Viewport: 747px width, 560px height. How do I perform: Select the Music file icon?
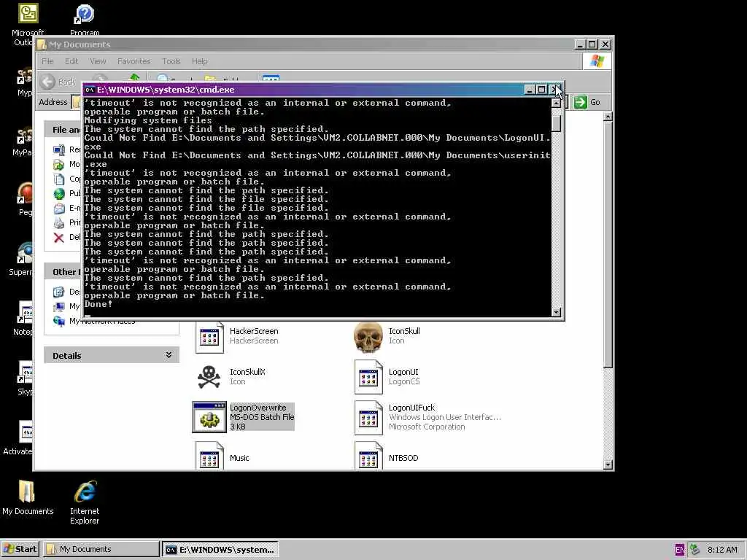209,456
